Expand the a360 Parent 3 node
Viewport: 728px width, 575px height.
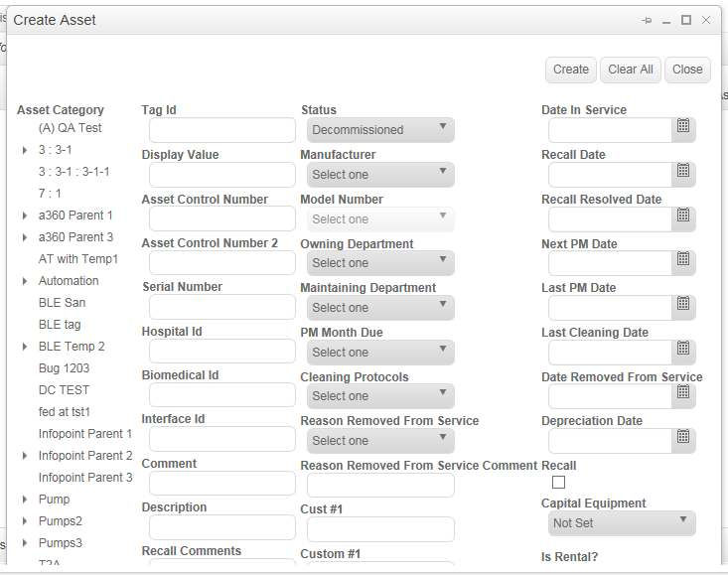click(x=25, y=237)
